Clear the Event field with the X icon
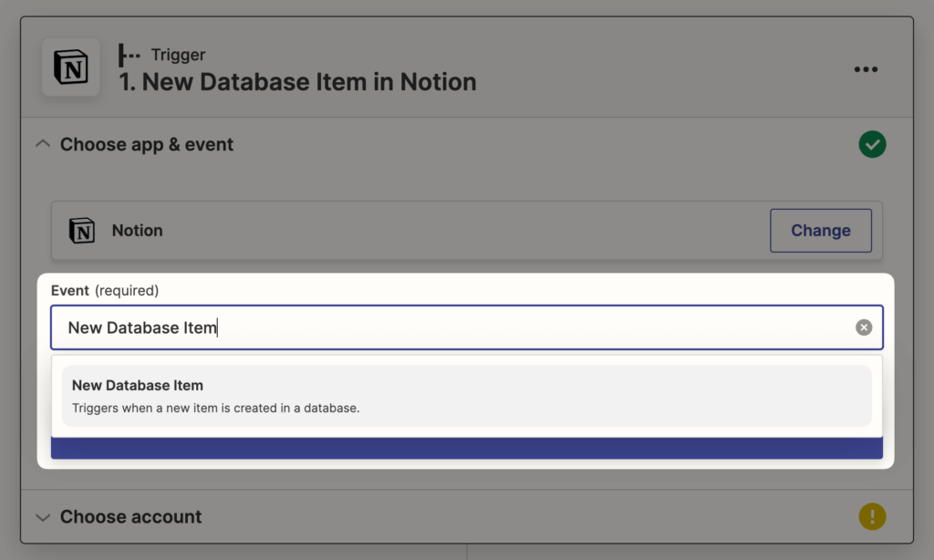Viewport: 934px width, 560px height. click(864, 327)
